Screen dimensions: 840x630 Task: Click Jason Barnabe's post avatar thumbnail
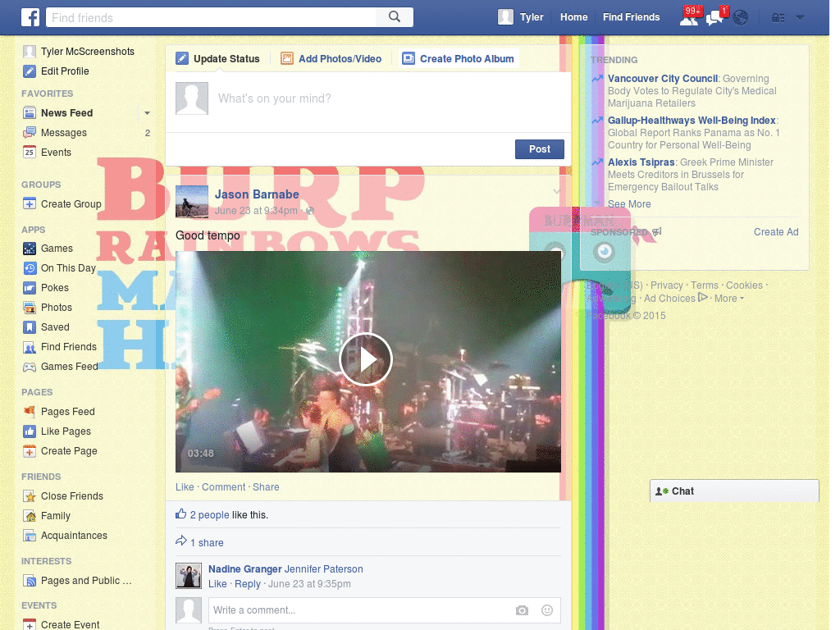[x=192, y=202]
